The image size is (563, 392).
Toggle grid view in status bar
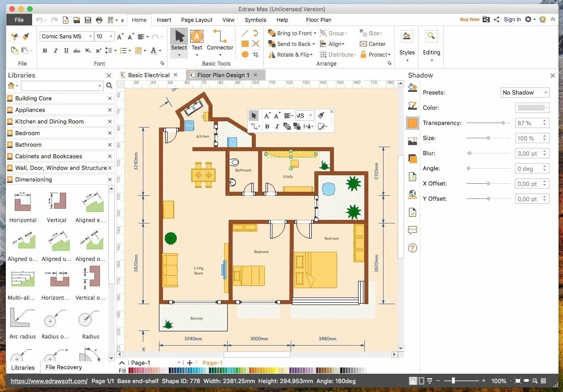point(543,381)
